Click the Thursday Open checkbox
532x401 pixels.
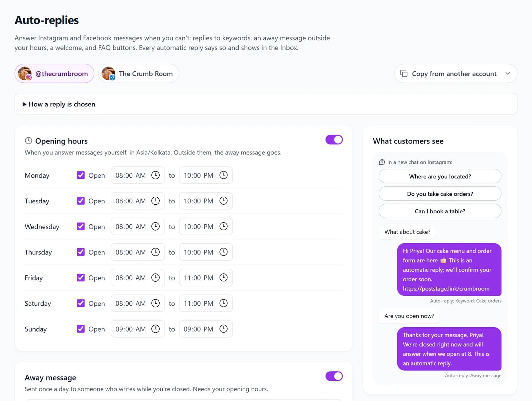80,252
